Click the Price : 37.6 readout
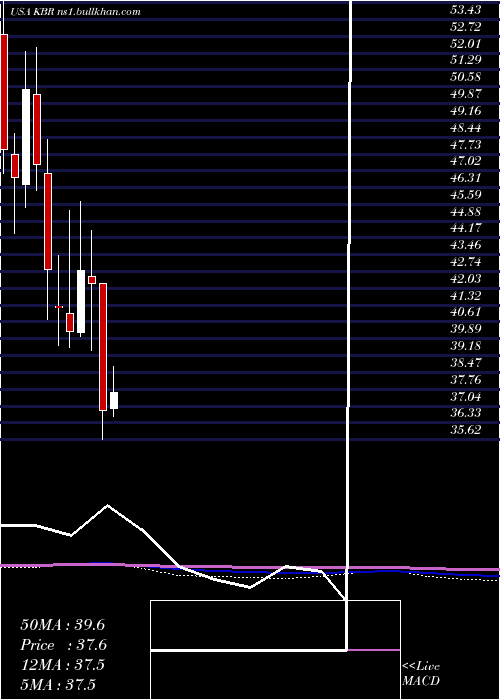The width and height of the screenshot is (500, 700). [x=63, y=645]
